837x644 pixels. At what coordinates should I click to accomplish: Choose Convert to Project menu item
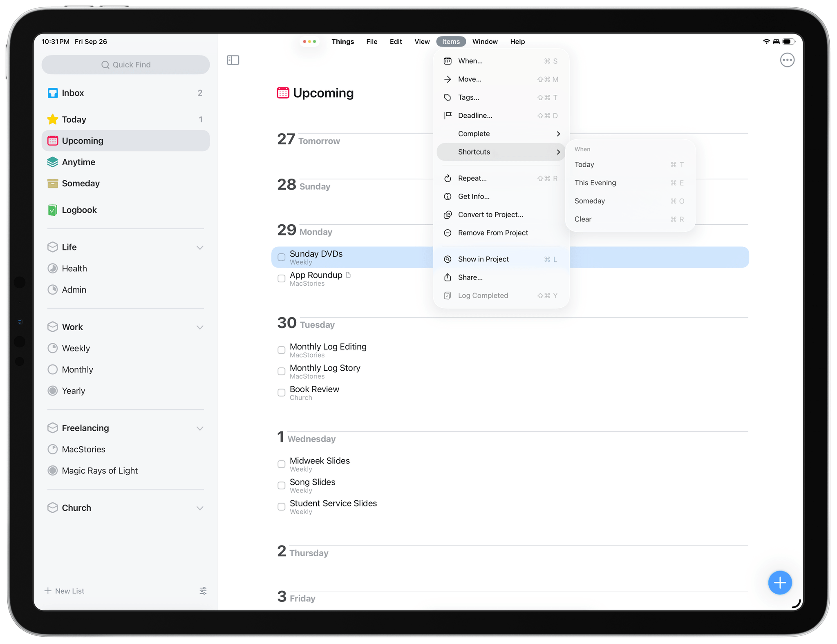(x=490, y=215)
